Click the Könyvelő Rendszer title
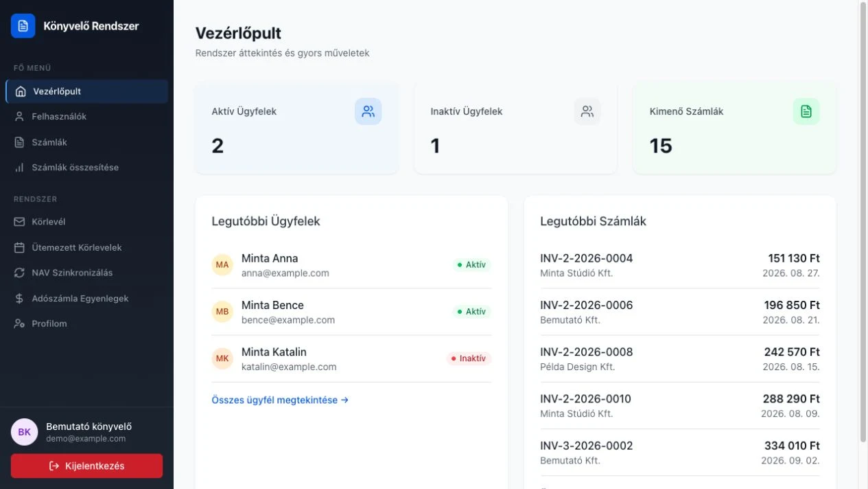This screenshot has height=489, width=868. coord(91,26)
